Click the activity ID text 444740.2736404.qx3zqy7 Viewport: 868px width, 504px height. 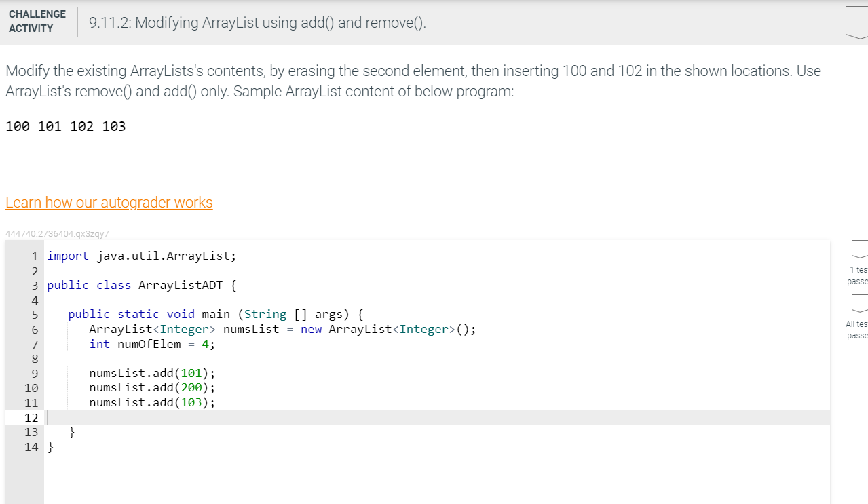(58, 233)
